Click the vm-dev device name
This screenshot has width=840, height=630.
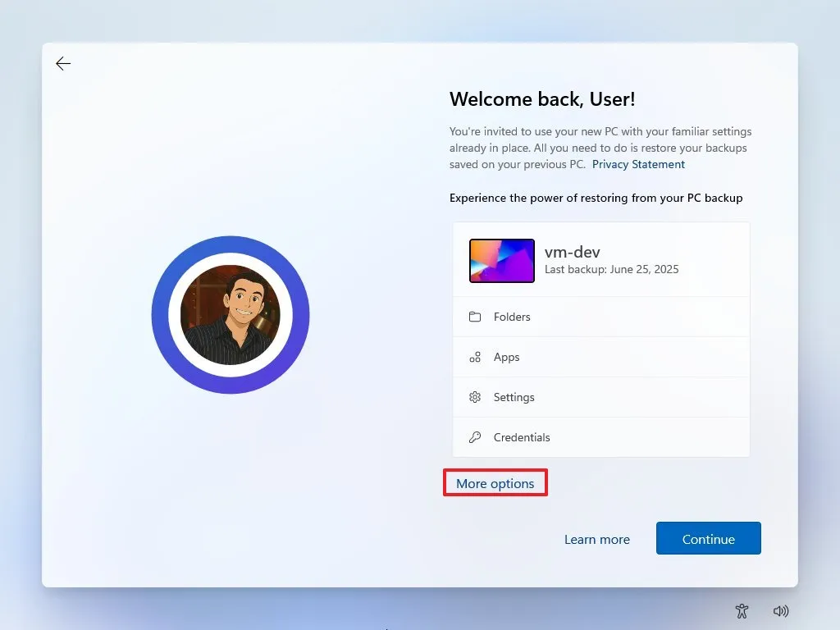click(x=573, y=252)
